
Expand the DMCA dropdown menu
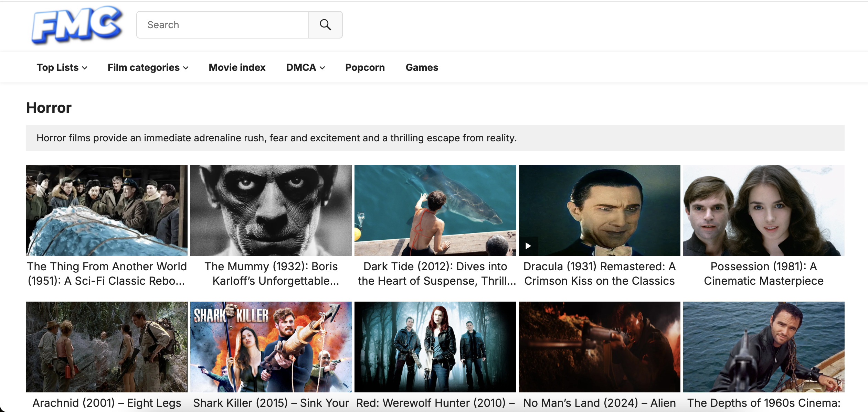[306, 67]
